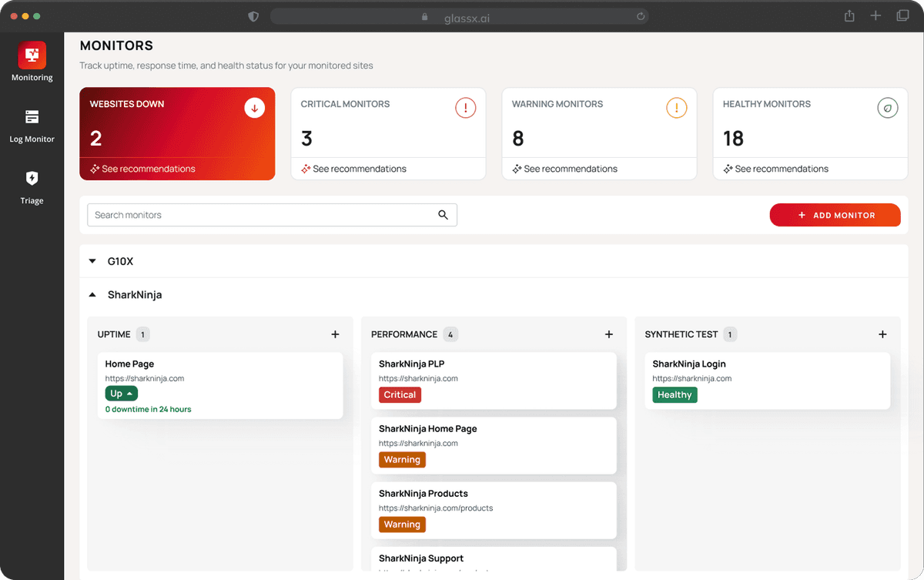Click the plus icon in the UPTIME panel
The image size is (924, 580).
click(x=335, y=334)
